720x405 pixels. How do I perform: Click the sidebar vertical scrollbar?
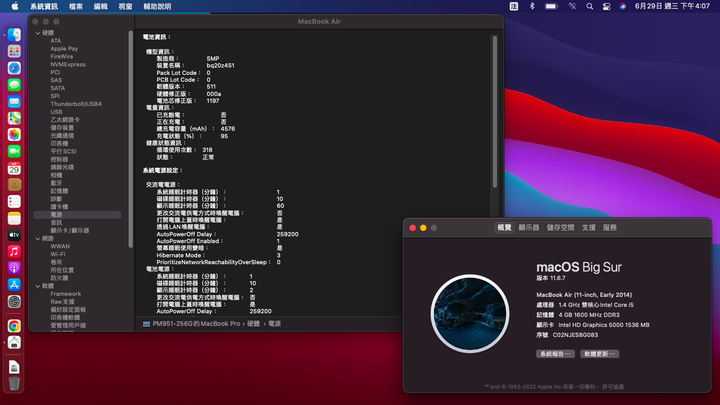[130, 139]
